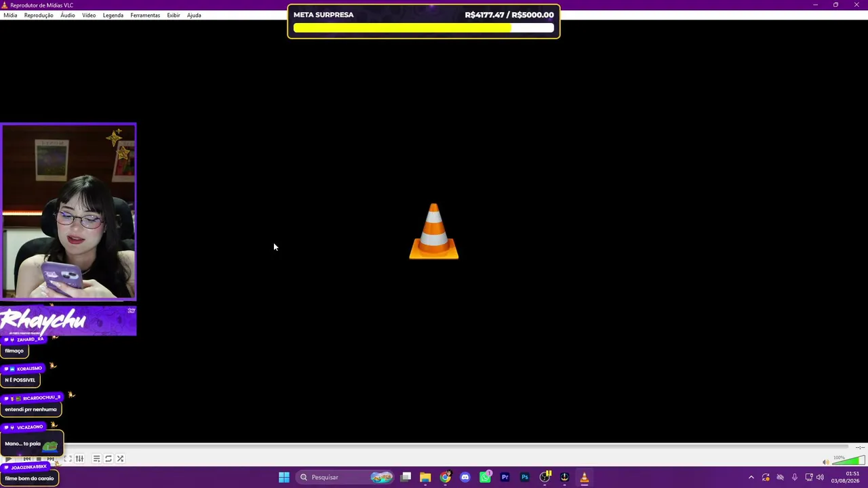Image resolution: width=868 pixels, height=488 pixels.
Task: Minimize the VLC window
Action: 815,5
